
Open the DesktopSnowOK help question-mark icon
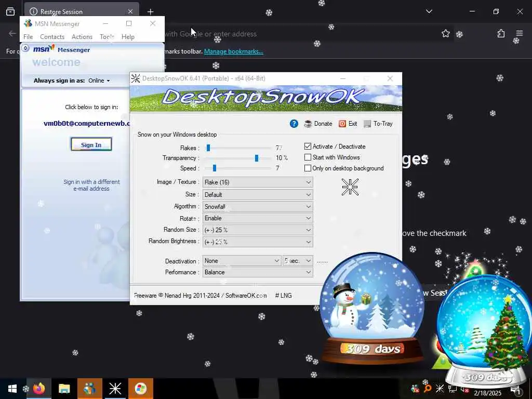[294, 124]
